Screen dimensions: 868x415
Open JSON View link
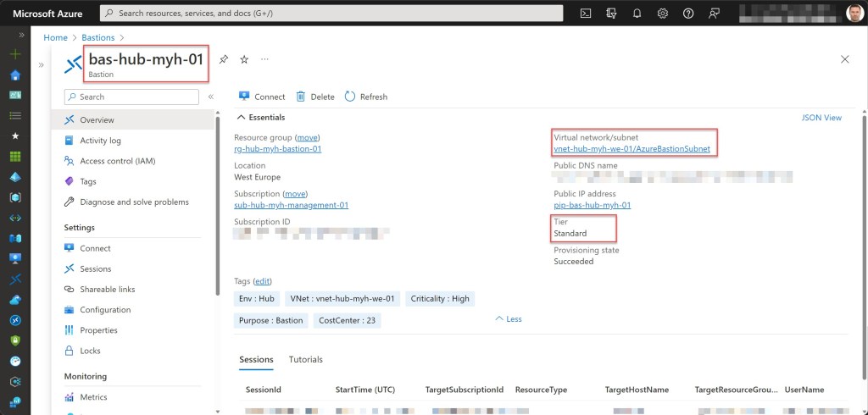click(821, 118)
